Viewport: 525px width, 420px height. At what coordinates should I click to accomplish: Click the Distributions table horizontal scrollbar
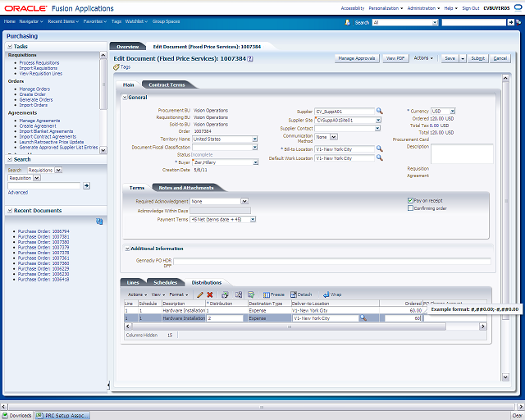point(290,326)
